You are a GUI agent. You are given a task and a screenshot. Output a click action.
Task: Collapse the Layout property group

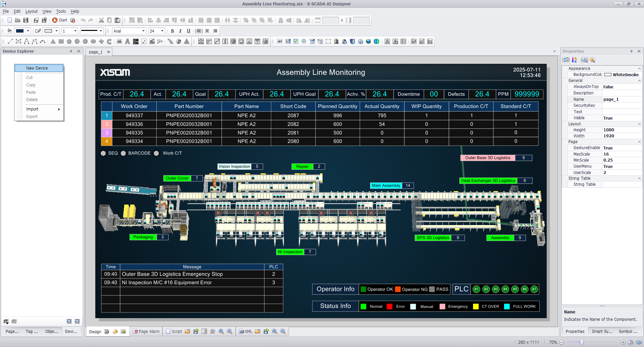click(x=639, y=124)
